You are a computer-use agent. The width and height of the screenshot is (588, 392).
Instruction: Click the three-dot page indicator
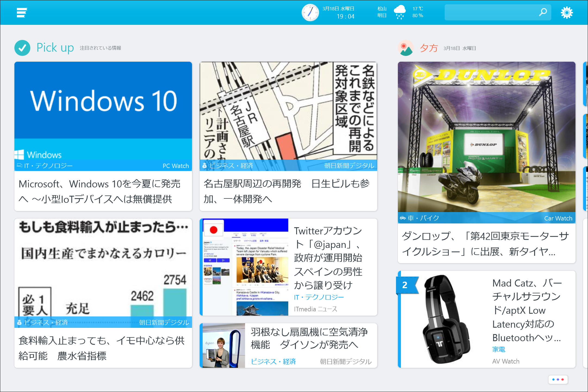[x=558, y=379]
